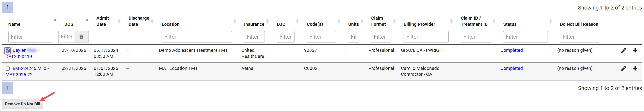Sort by Billing Provider column arrows
The image size is (644, 111).
[x=451, y=21]
